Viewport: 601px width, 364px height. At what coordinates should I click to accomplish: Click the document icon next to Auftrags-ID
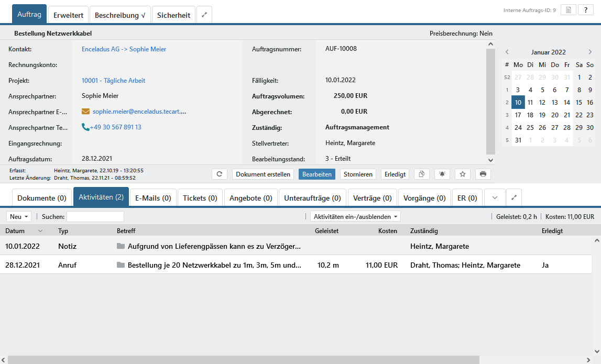pos(568,10)
